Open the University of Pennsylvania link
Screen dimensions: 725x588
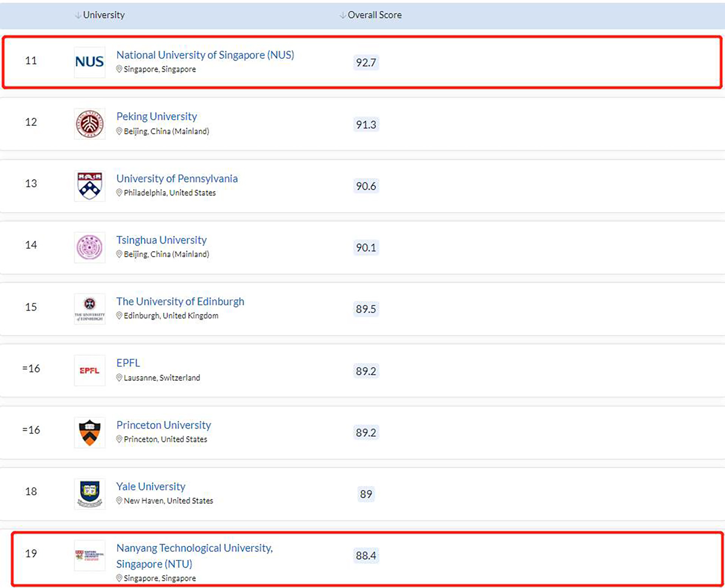177,179
